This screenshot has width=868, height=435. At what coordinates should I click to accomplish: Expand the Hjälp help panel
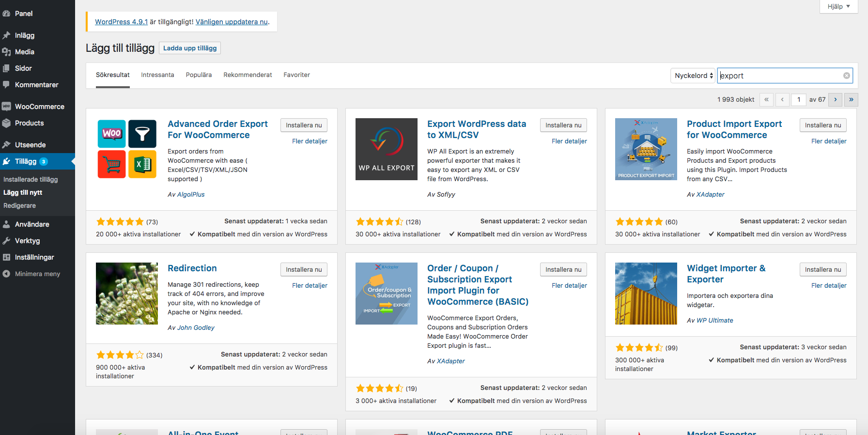click(x=839, y=6)
